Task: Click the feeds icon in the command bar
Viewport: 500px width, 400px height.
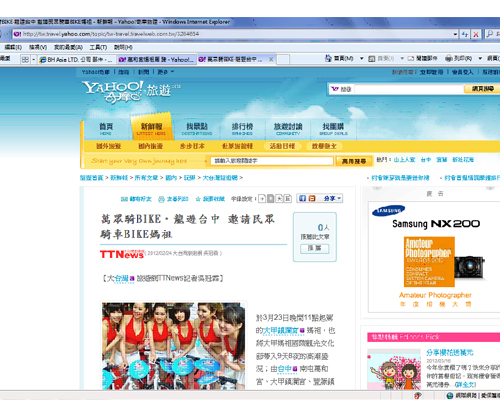Action: (x=371, y=59)
